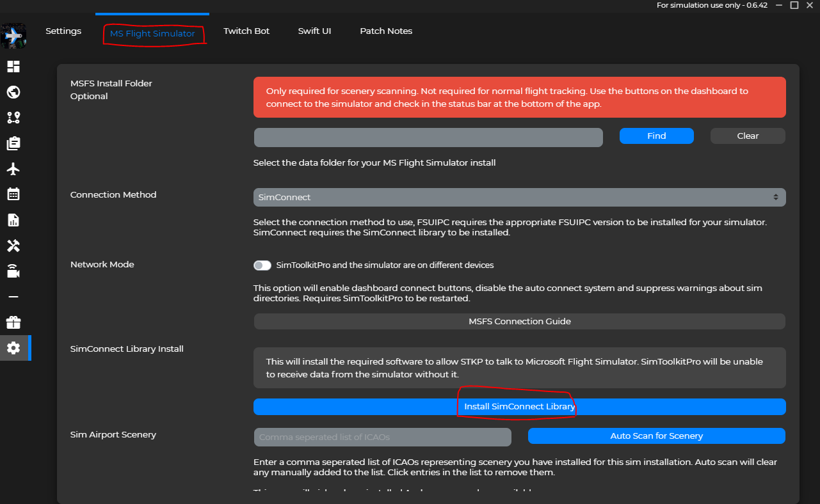Click the 'Connection Method' label
Image resolution: width=820 pixels, height=504 pixels.
[x=113, y=194]
